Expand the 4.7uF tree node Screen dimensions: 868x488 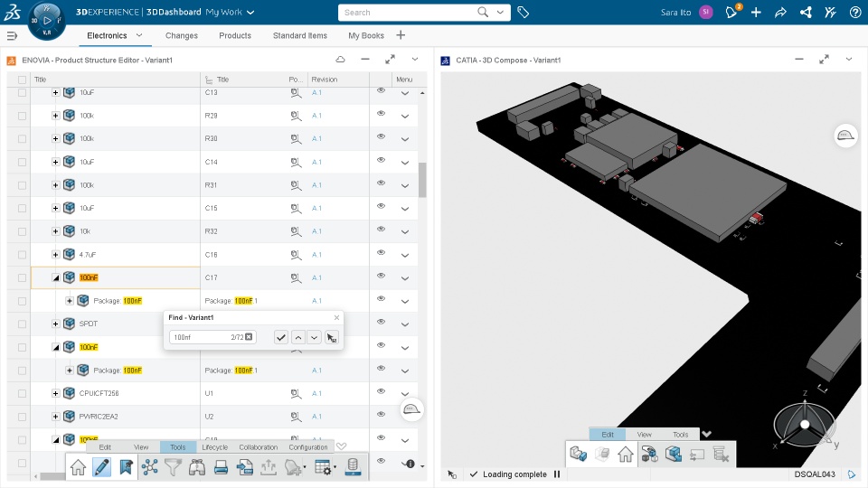[x=55, y=255]
